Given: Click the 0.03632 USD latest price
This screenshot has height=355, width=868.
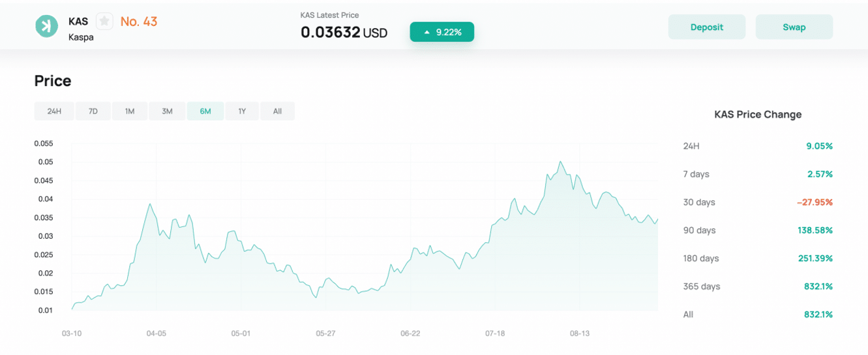Looking at the screenshot, I should [344, 32].
